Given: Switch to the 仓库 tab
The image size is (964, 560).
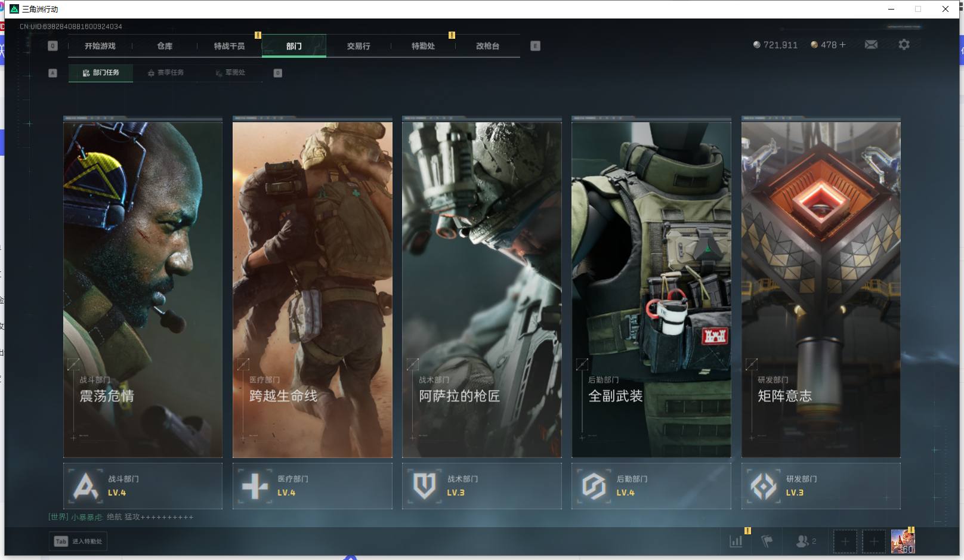Looking at the screenshot, I should (165, 46).
